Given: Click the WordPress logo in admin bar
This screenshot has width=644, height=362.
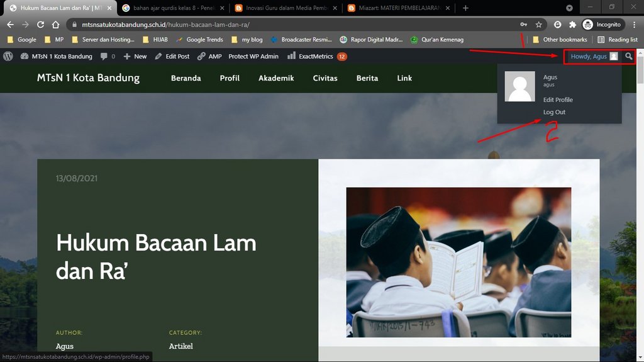Looking at the screenshot, I should tap(8, 57).
